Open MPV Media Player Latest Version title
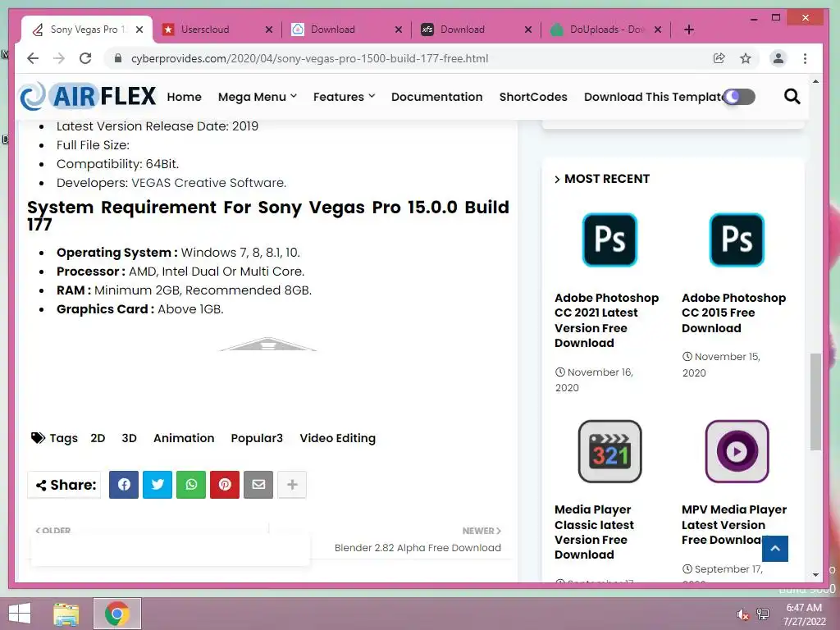 click(734, 524)
